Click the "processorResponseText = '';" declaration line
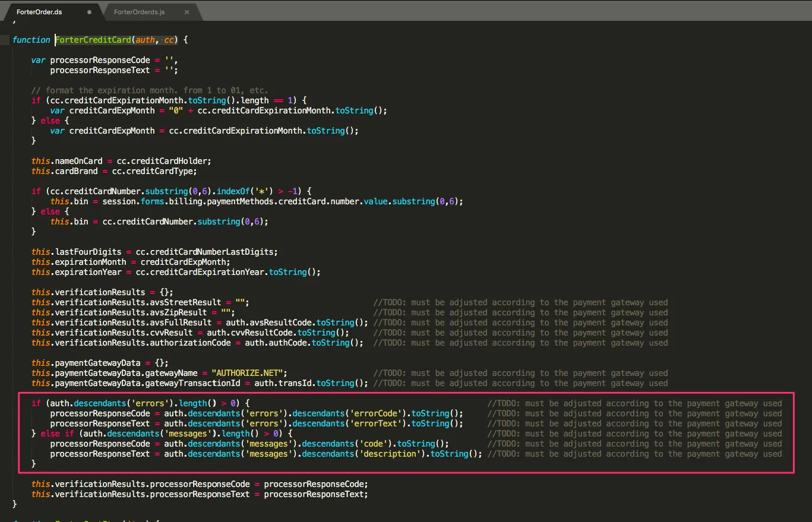Viewport: 812px width, 522px height. (x=114, y=70)
